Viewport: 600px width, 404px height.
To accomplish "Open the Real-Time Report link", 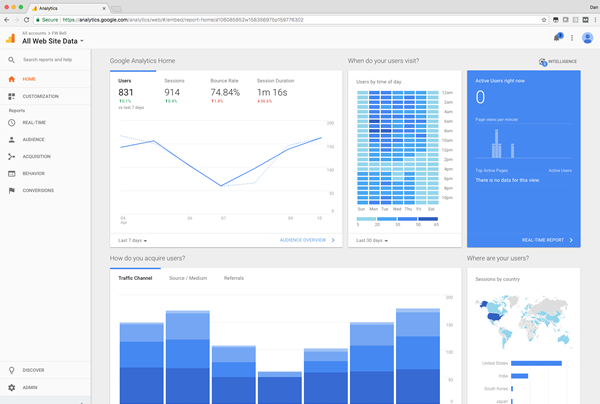I will coord(547,240).
